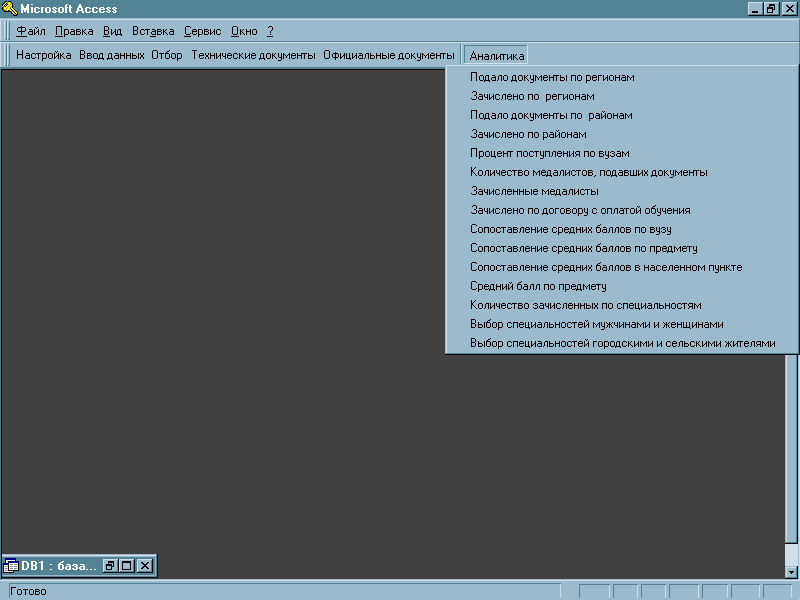
Task: Click the custom toolbar drag handle
Action: pos(7,55)
